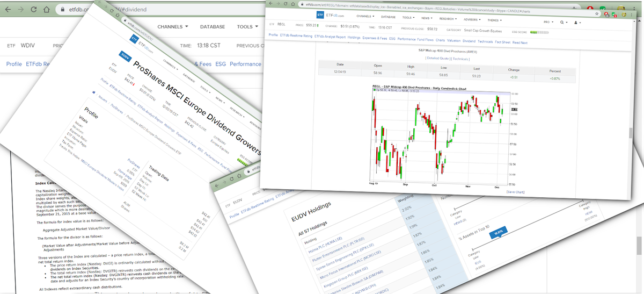The height and width of the screenshot is (294, 644).
Task: Open the Valuation tab in the REGL window
Action: coord(453,40)
